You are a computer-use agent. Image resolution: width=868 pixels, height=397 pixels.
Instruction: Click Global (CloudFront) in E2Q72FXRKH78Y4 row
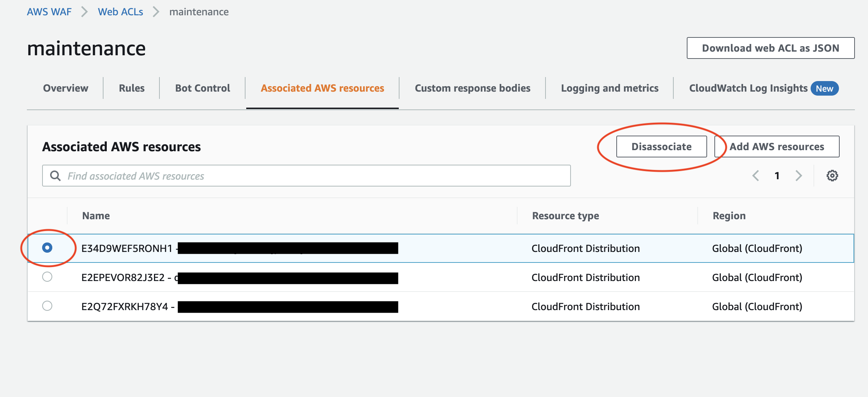point(757,307)
